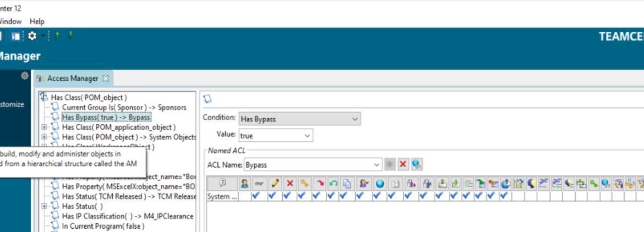Click the green key privilege column icon
The image size is (644, 232).
click(x=593, y=184)
